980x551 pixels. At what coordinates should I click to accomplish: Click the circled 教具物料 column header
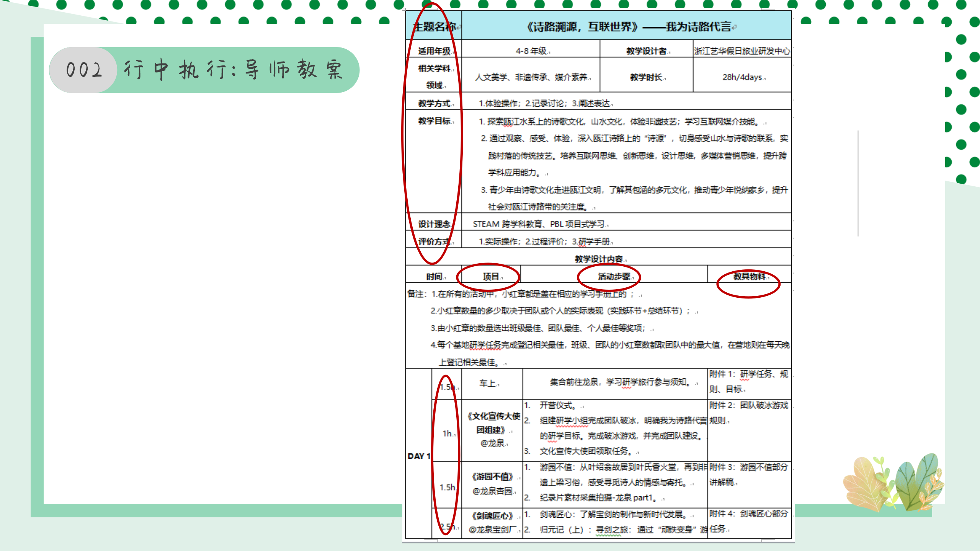pyautogui.click(x=749, y=276)
